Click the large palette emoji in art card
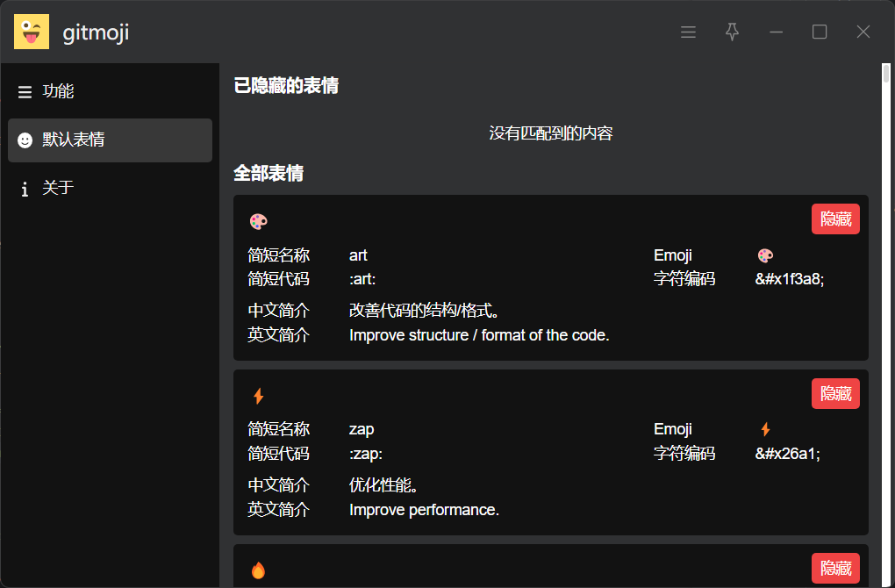 259,221
